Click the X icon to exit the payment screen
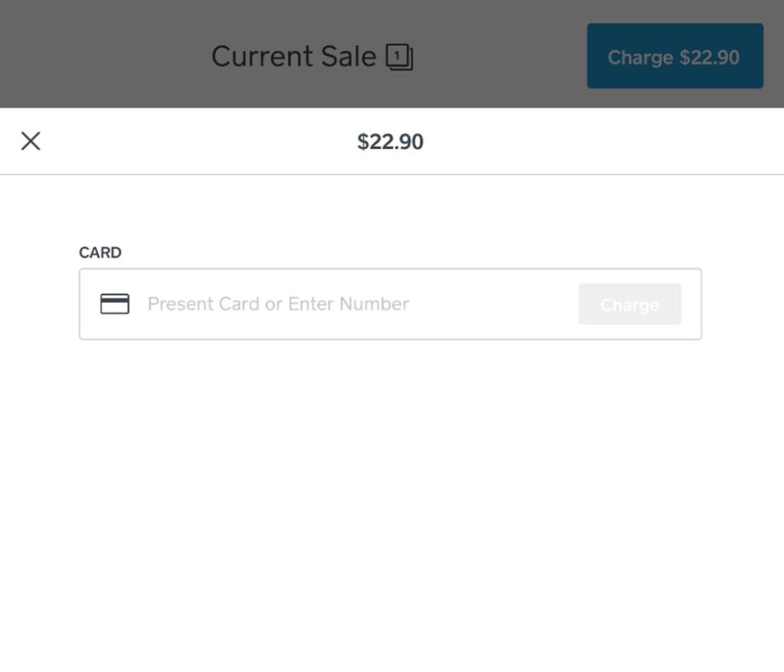784x672 pixels. (31, 142)
